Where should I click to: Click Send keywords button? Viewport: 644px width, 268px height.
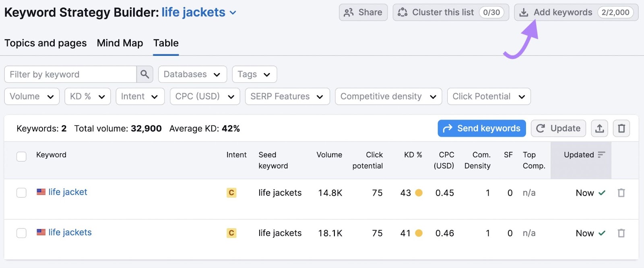tap(482, 129)
